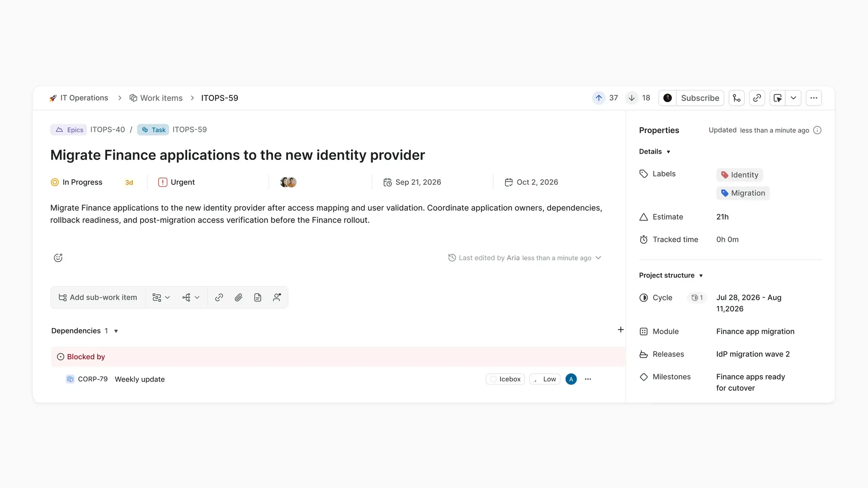The width and height of the screenshot is (868, 488).
Task: Click the Low priority on CORP-79
Action: coord(545,379)
